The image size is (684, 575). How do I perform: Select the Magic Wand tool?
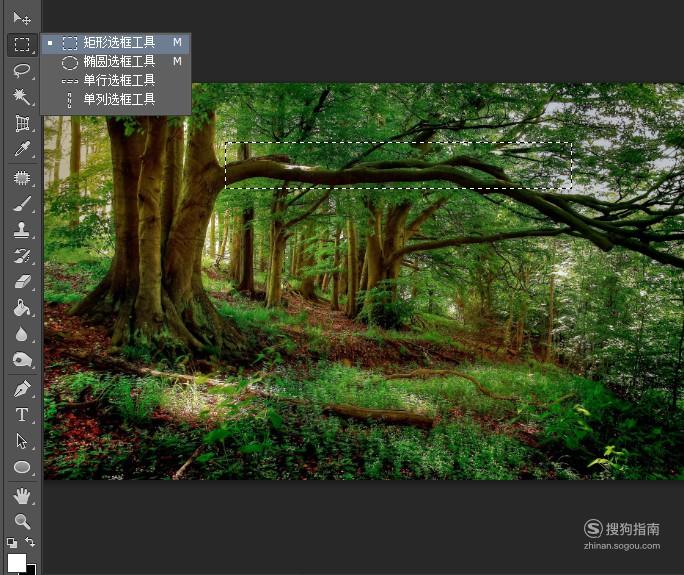point(21,96)
